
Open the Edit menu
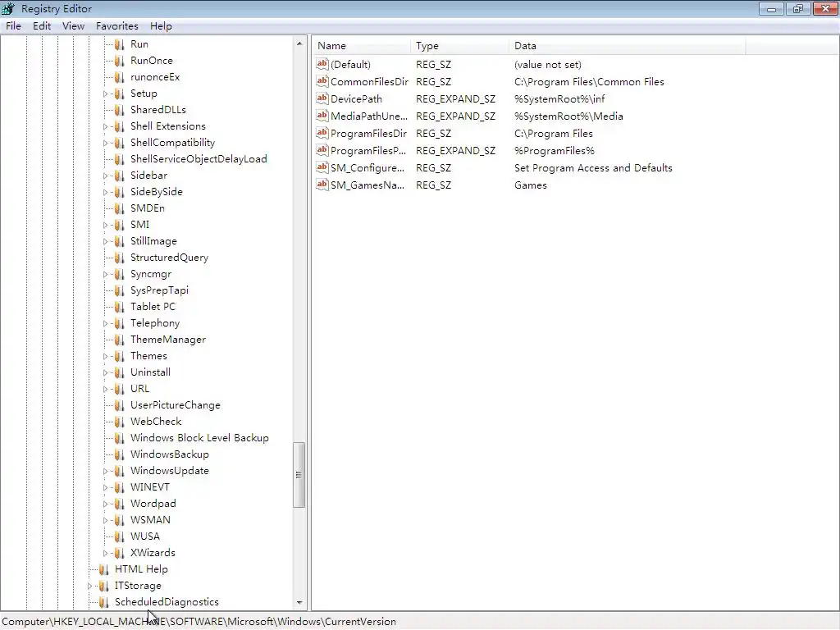coord(41,25)
